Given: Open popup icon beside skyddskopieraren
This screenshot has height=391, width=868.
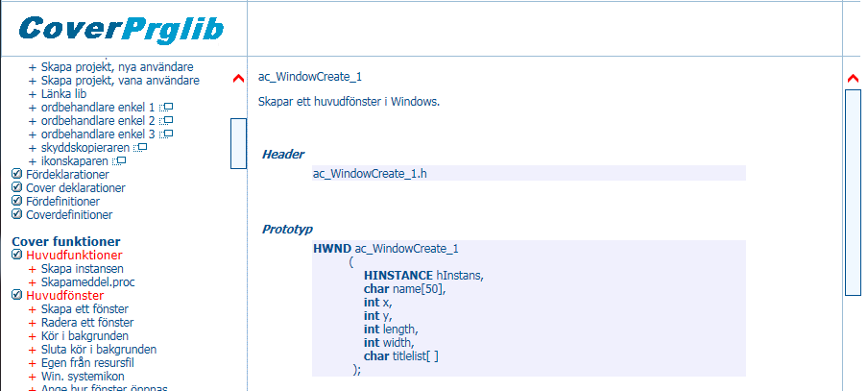Looking at the screenshot, I should point(140,148).
